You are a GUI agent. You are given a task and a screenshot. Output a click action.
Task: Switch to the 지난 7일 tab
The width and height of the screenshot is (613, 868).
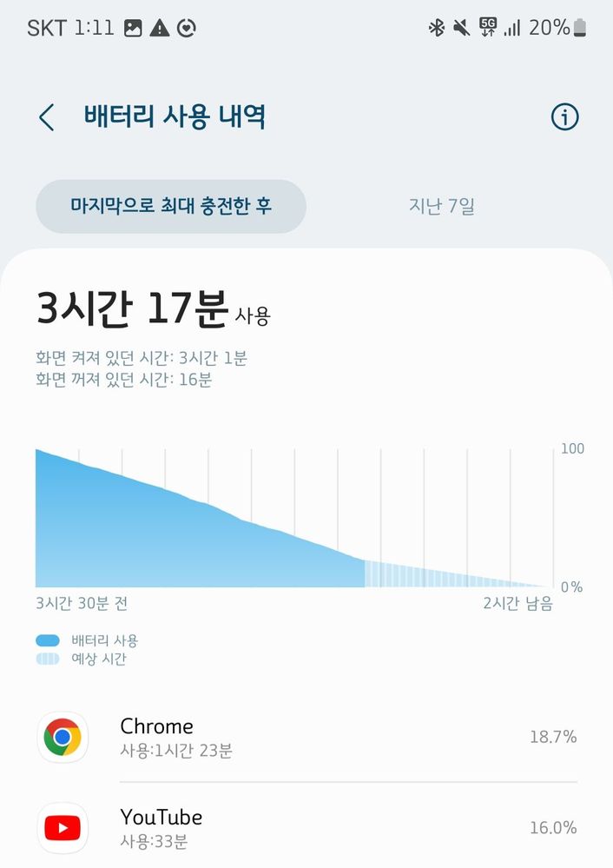(x=441, y=206)
